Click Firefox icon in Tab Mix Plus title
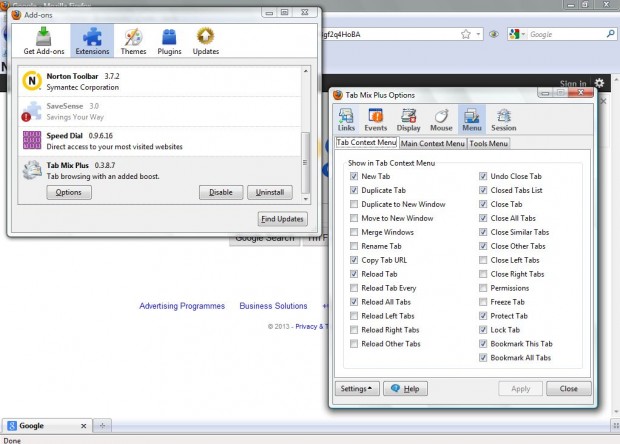Screen dimensions: 620x444 (338, 95)
